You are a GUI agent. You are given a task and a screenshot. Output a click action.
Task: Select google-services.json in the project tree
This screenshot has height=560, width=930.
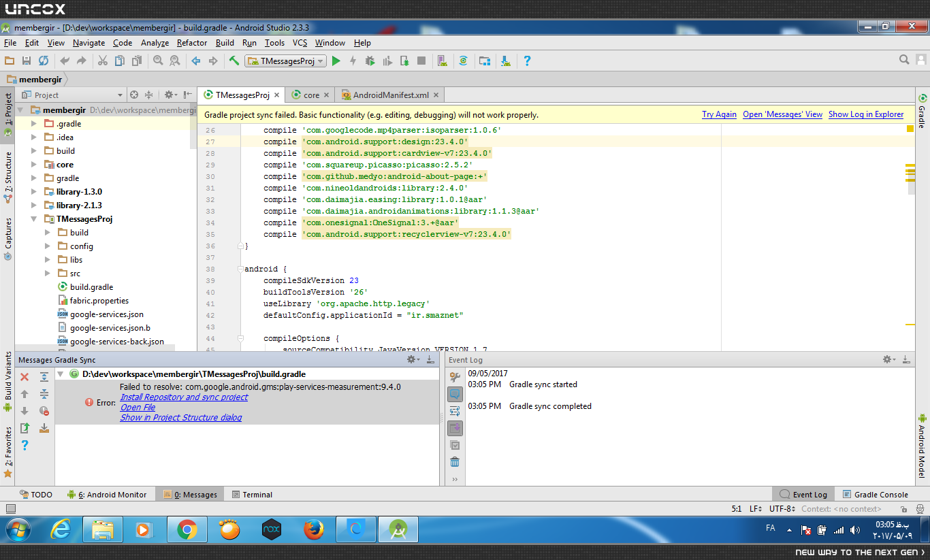pyautogui.click(x=107, y=314)
